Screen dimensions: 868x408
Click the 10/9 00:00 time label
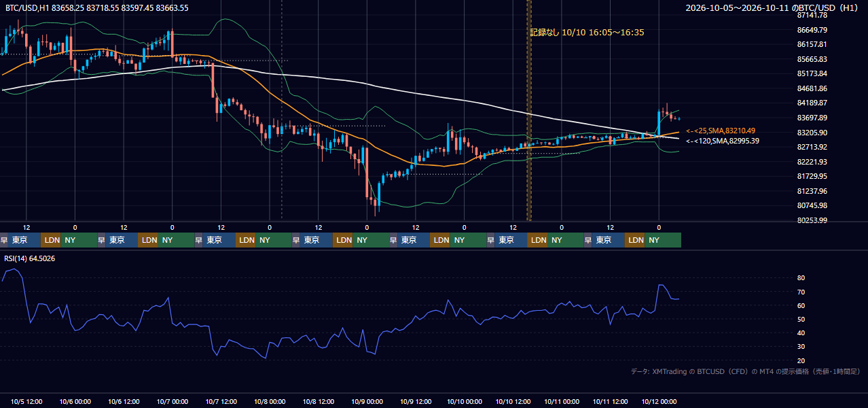point(367,401)
